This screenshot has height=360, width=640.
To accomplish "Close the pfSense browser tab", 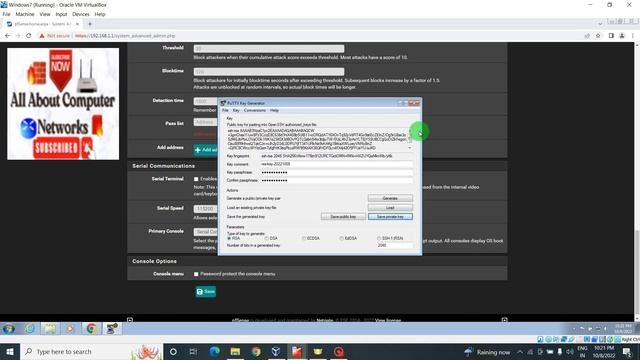I will pyautogui.click(x=78, y=24).
